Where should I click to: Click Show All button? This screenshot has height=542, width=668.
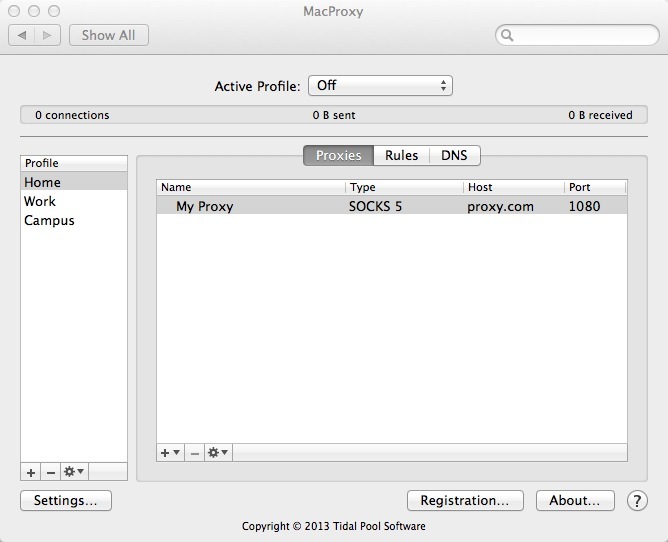[x=109, y=35]
